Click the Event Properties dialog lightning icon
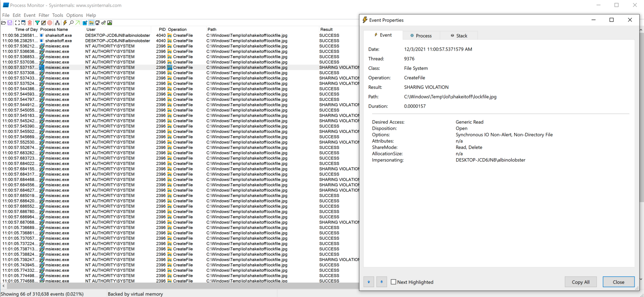 tap(365, 20)
